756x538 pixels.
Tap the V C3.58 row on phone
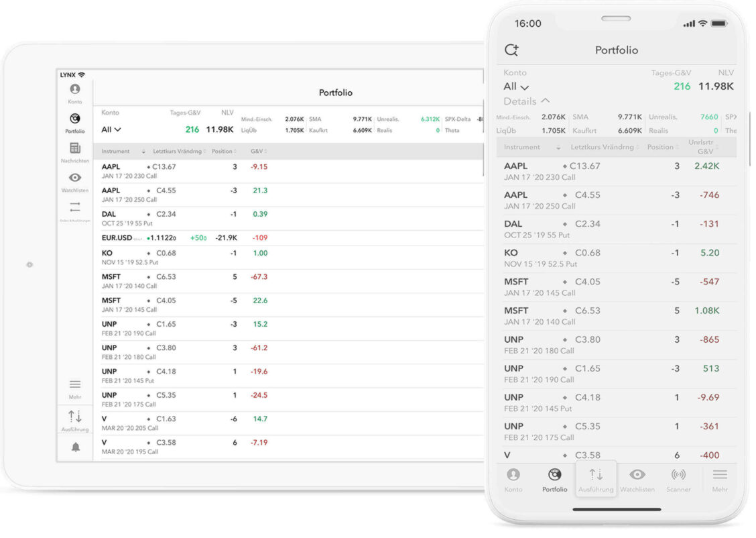coord(616,455)
